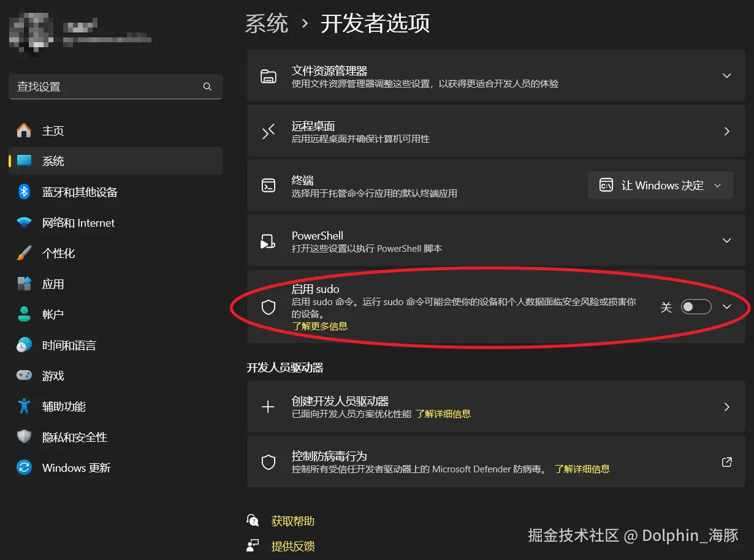754x560 pixels.
Task: Toggle the 启用 sudo switch on
Action: (696, 306)
